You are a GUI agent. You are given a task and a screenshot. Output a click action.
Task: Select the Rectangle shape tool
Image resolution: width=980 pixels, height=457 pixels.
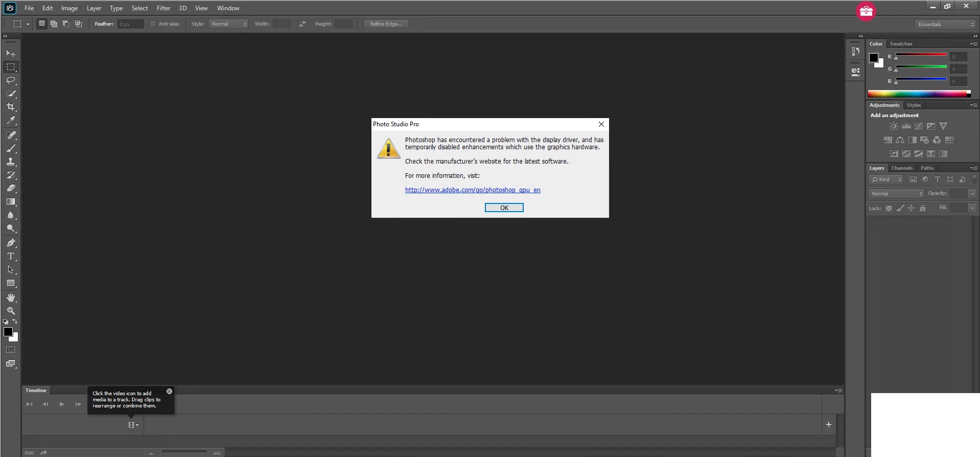(x=11, y=283)
